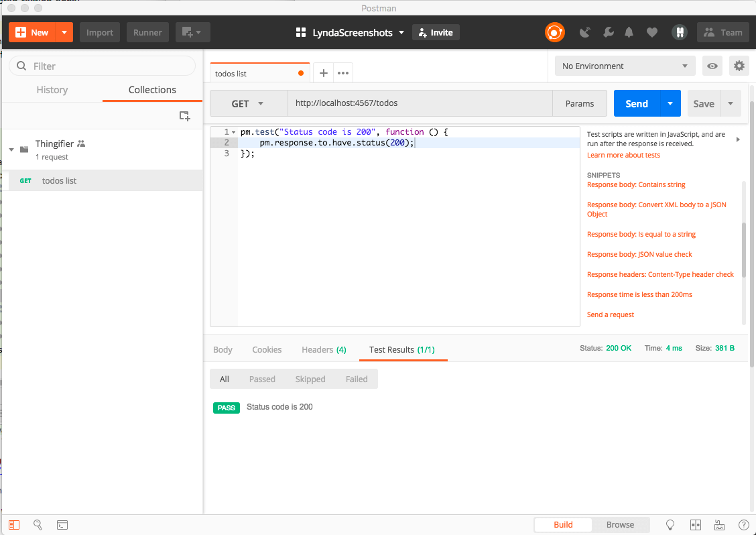This screenshot has width=756, height=535.
Task: Switch to Build mode
Action: pyautogui.click(x=563, y=525)
